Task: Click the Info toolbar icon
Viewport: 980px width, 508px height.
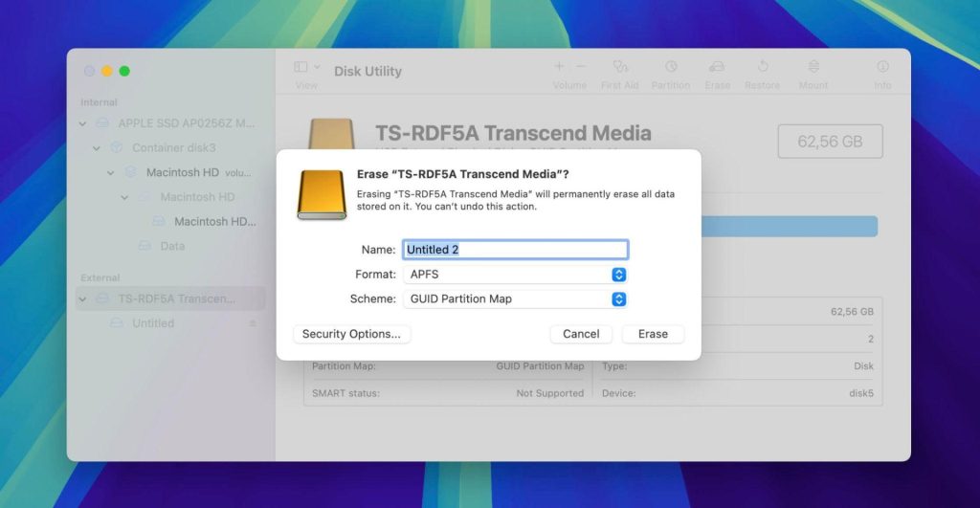Action: pos(882,66)
